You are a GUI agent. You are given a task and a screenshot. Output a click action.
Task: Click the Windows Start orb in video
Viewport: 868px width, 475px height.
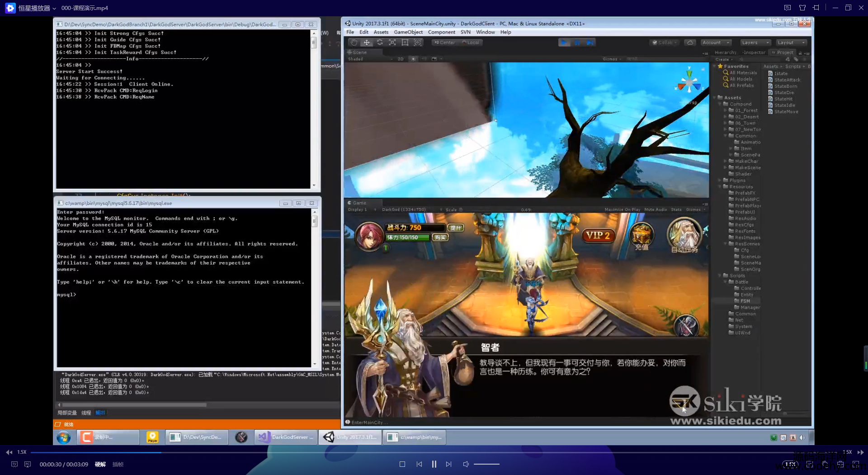tap(64, 437)
